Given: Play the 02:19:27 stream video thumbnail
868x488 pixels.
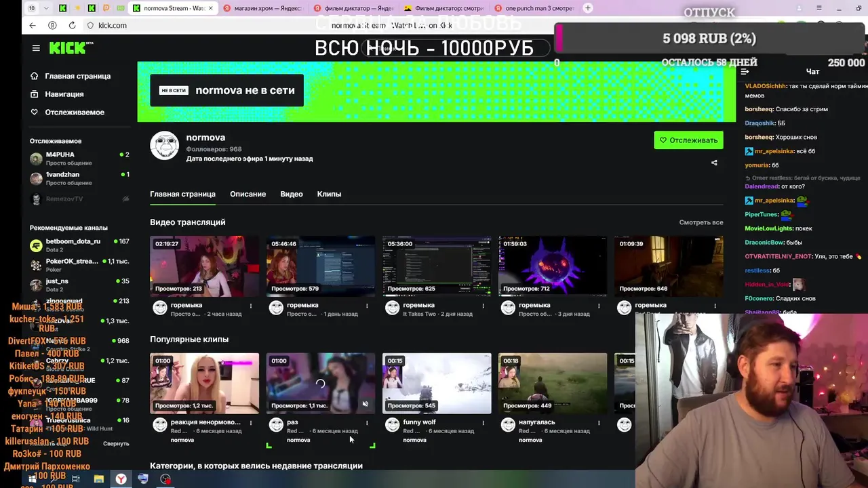Looking at the screenshot, I should 204,266.
